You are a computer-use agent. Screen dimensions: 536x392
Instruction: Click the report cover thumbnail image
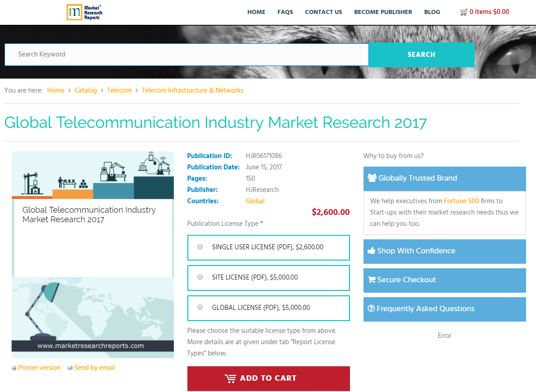click(93, 255)
